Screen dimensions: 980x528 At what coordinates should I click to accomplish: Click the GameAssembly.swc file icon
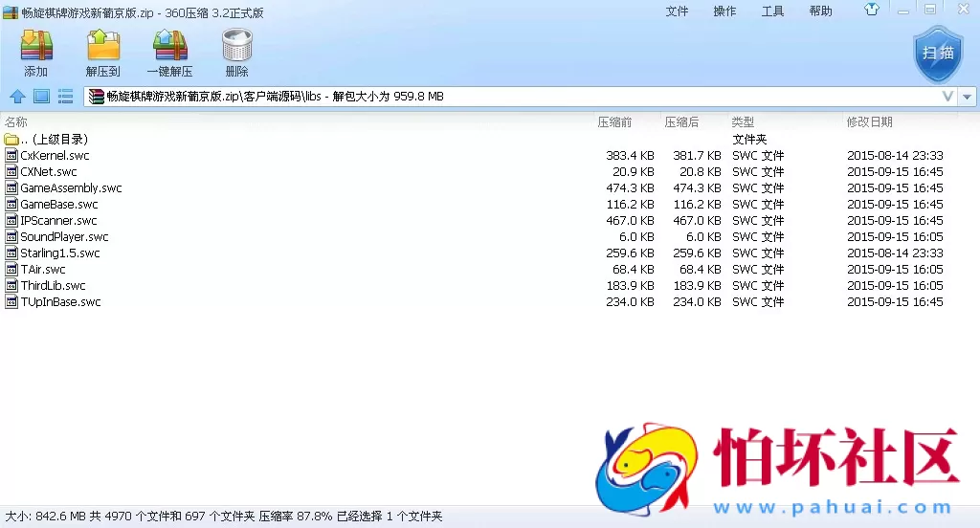tap(11, 187)
